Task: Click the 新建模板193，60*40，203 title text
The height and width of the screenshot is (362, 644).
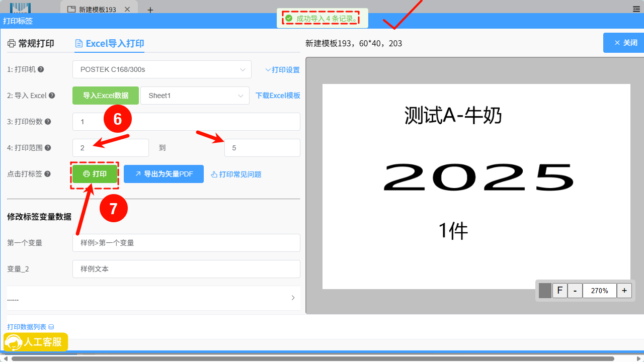Action: [354, 43]
